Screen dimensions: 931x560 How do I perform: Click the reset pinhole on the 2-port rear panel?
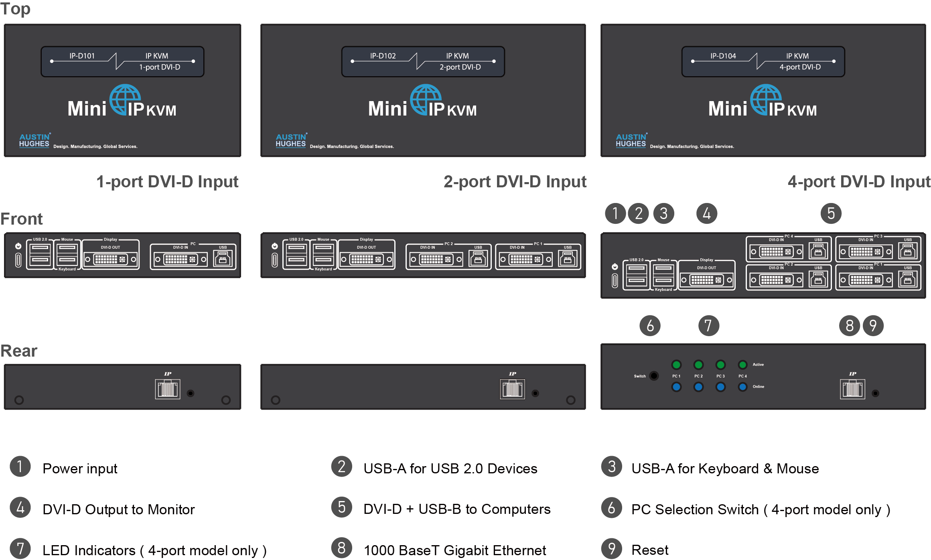tap(535, 393)
